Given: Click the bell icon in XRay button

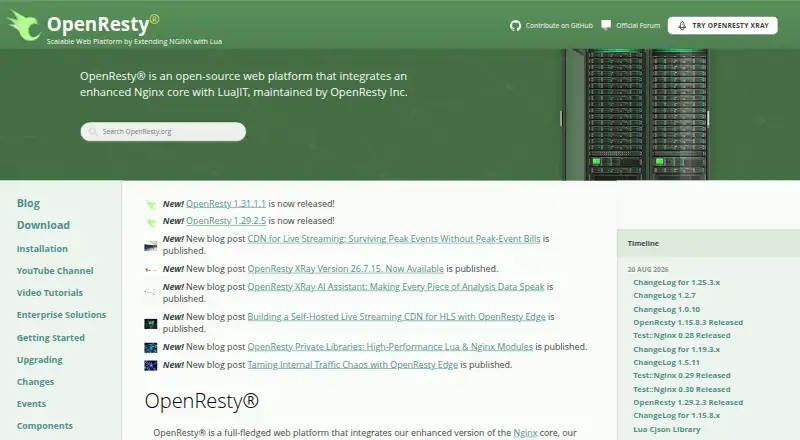Looking at the screenshot, I should (682, 26).
